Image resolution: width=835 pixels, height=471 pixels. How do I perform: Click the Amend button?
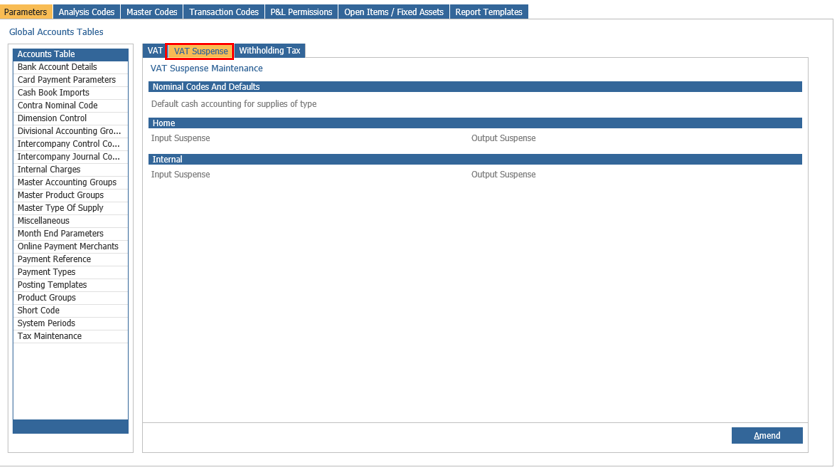767,436
